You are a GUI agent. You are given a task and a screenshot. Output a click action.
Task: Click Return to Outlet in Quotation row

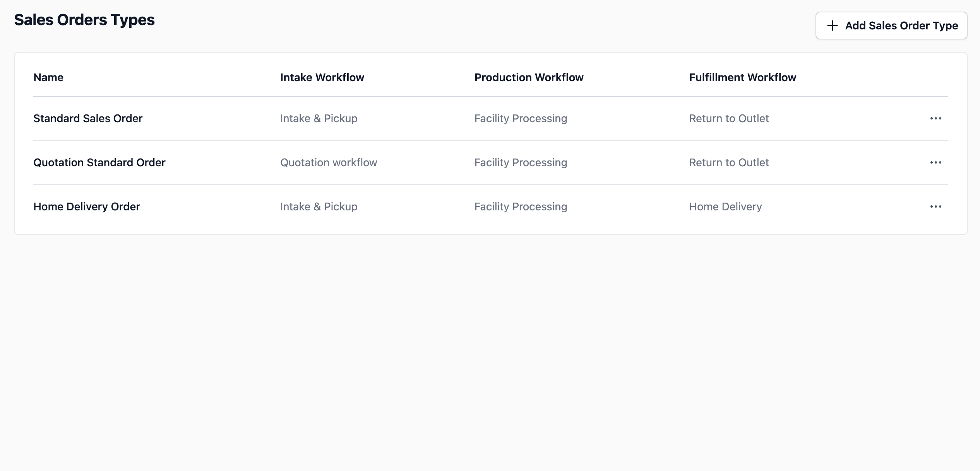pyautogui.click(x=729, y=162)
